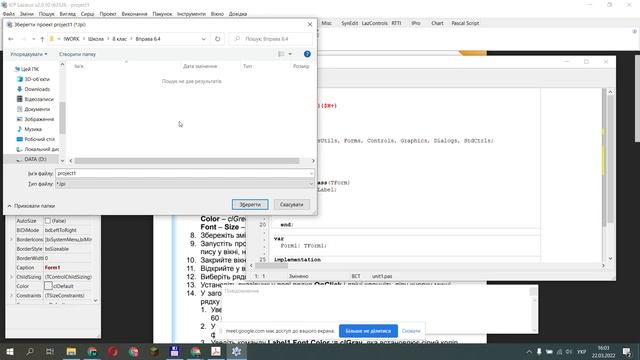Select Музика in the navigation pane
Image resolution: width=640 pixels, height=360 pixels.
pos(29,129)
